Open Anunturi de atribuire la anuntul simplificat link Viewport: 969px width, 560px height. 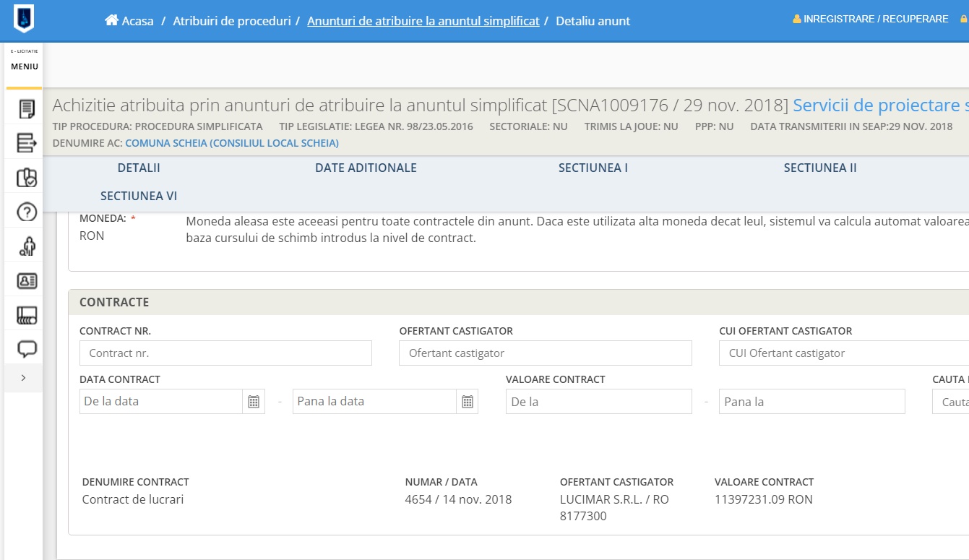(x=423, y=21)
